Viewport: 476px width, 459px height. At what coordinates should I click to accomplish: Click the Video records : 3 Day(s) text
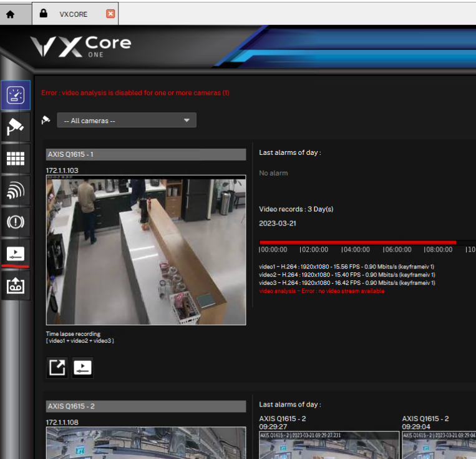pos(296,209)
